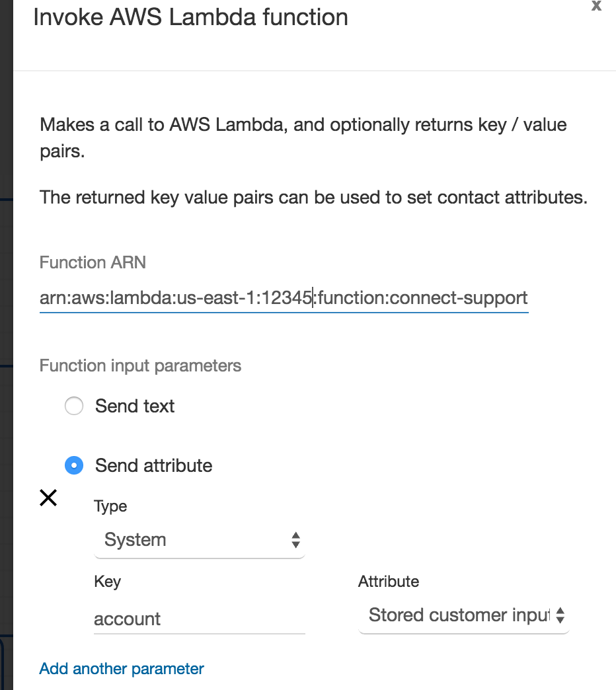The height and width of the screenshot is (690, 616).
Task: Click the Attribute label above the Stored customer input dropdown
Action: pyautogui.click(x=389, y=582)
